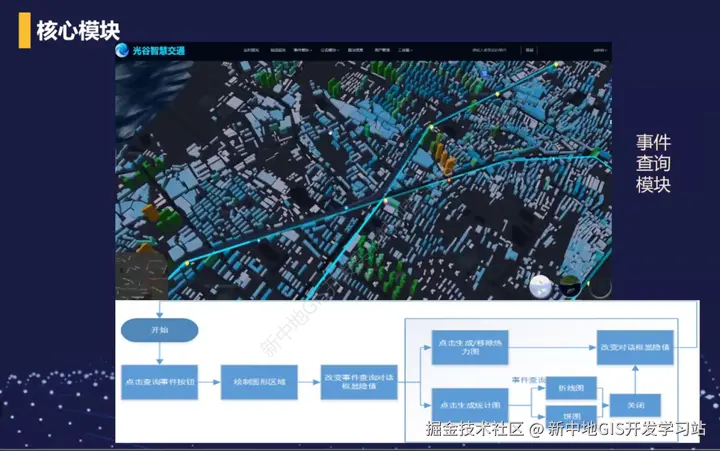Click the 点击查询事件按钮 flowchart box
This screenshot has height=451, width=720.
click(x=159, y=382)
